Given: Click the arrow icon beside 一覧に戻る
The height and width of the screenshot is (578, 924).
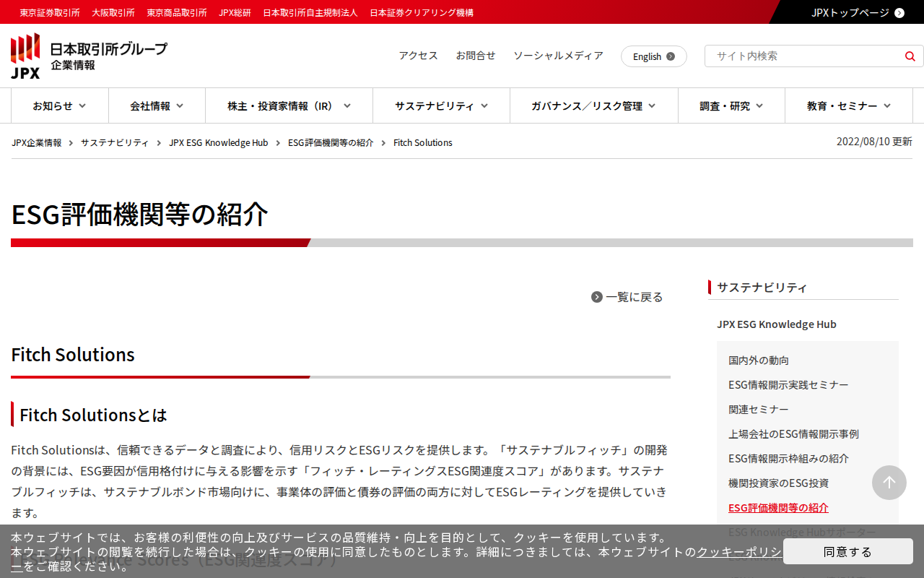Looking at the screenshot, I should click(597, 297).
